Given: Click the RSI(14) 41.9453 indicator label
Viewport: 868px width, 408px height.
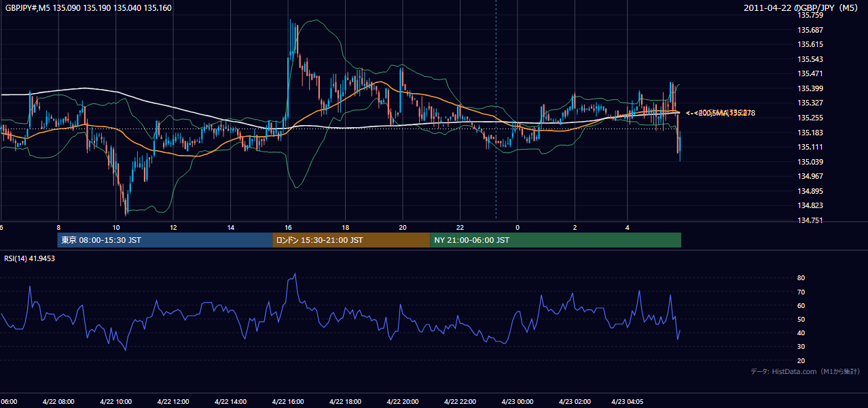Looking at the screenshot, I should (x=29, y=258).
